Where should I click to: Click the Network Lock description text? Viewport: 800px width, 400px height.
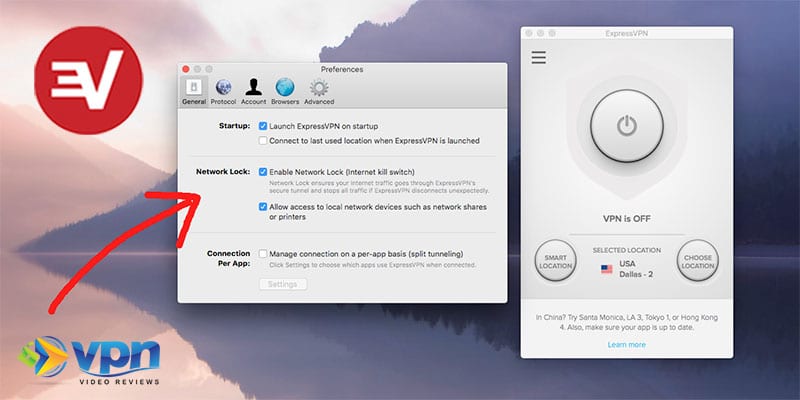pos(379,186)
